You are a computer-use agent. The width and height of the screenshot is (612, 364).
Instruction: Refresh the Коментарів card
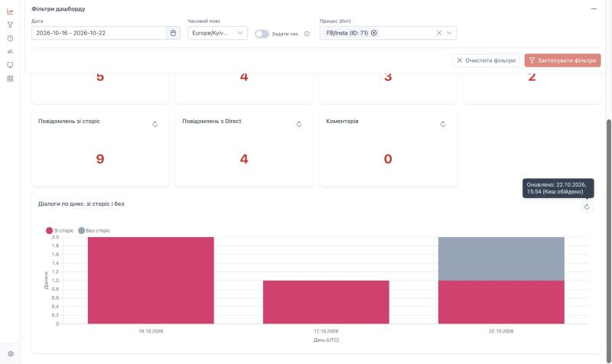[443, 124]
